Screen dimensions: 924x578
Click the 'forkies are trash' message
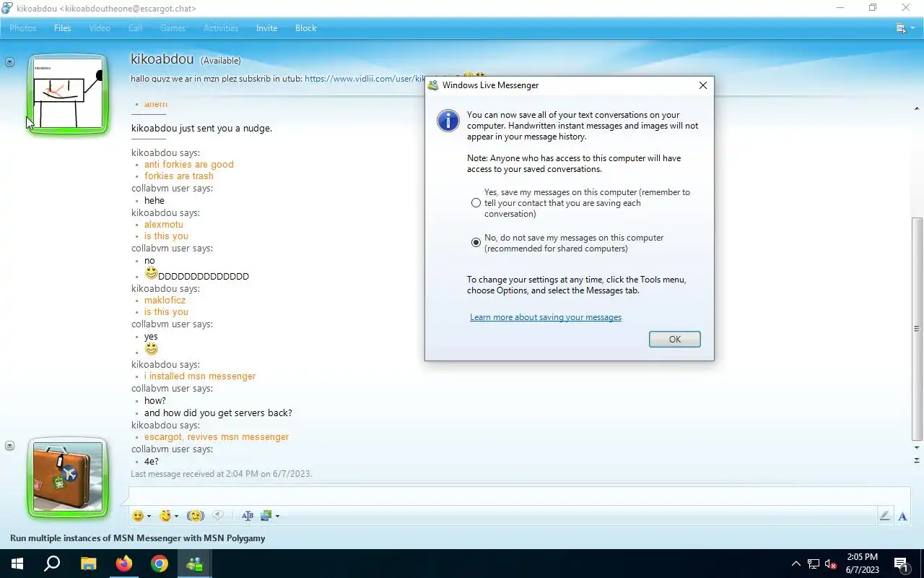pyautogui.click(x=179, y=176)
